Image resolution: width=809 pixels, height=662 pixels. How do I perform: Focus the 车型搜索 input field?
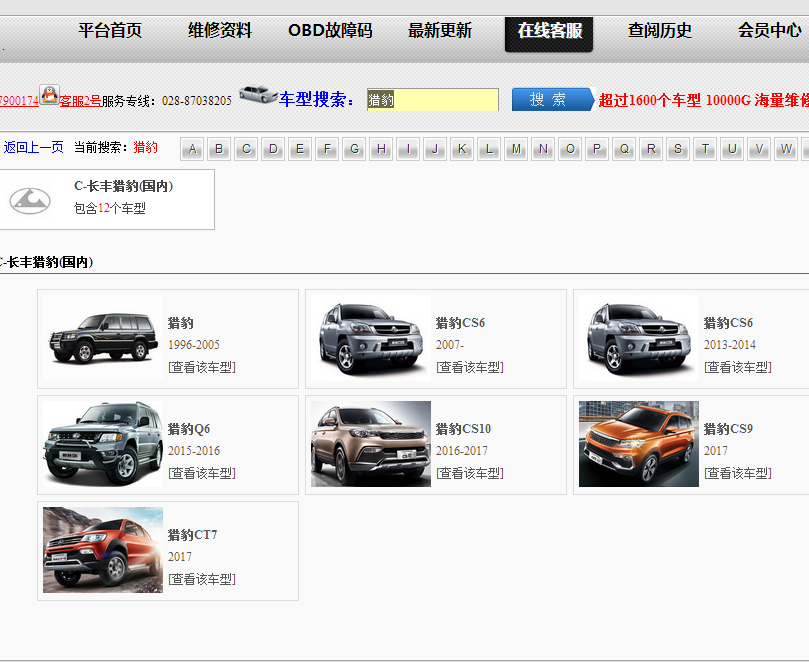coord(432,100)
